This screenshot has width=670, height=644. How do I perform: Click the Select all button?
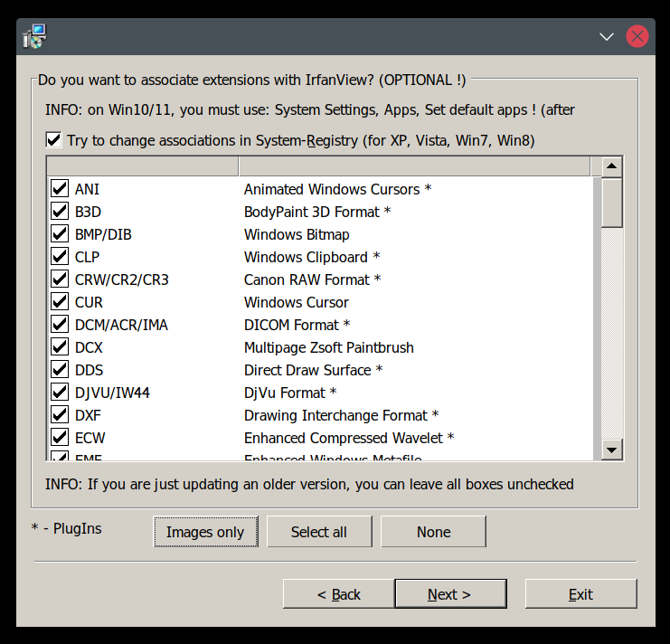[319, 532]
